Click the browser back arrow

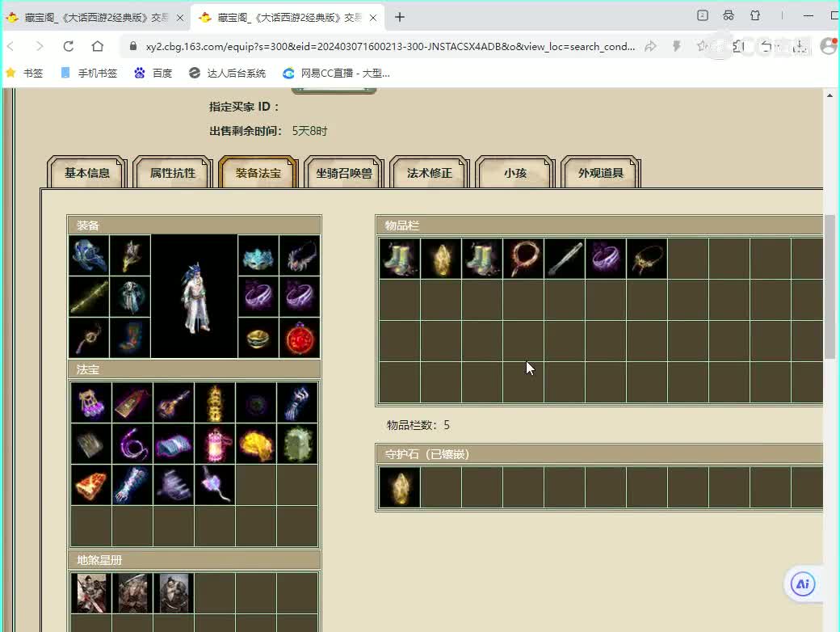pyautogui.click(x=10, y=47)
